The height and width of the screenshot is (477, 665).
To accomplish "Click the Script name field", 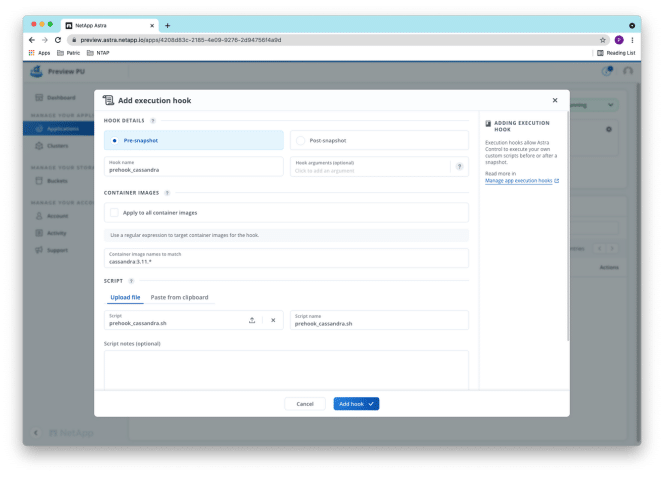I will 379,320.
